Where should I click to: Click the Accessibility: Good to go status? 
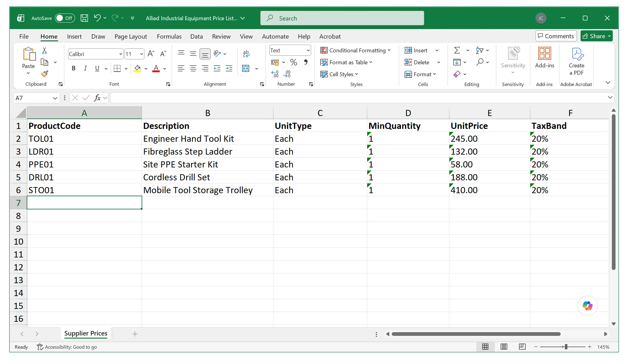click(67, 347)
